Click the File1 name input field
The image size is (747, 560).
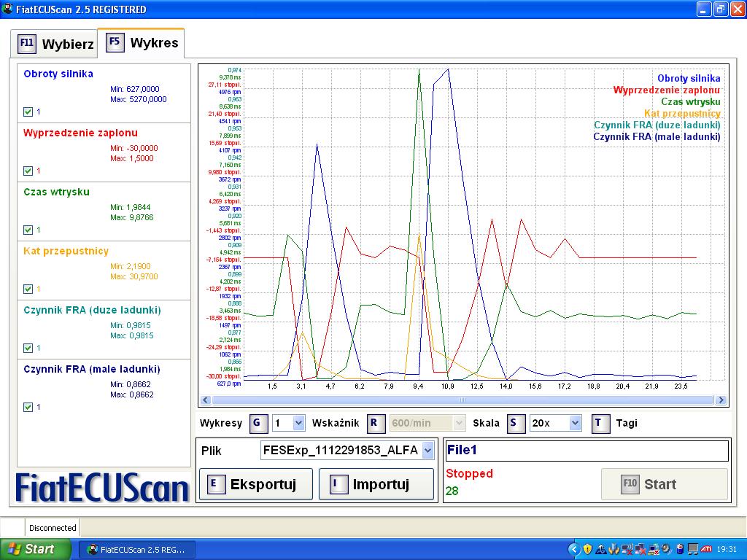tap(586, 451)
